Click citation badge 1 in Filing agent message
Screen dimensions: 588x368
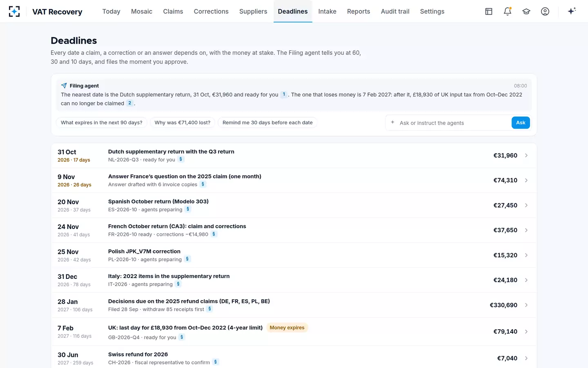tap(284, 94)
